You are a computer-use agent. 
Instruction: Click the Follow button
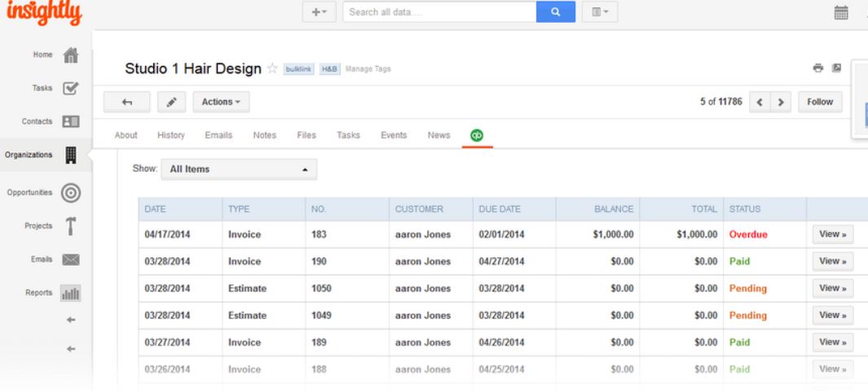(820, 102)
